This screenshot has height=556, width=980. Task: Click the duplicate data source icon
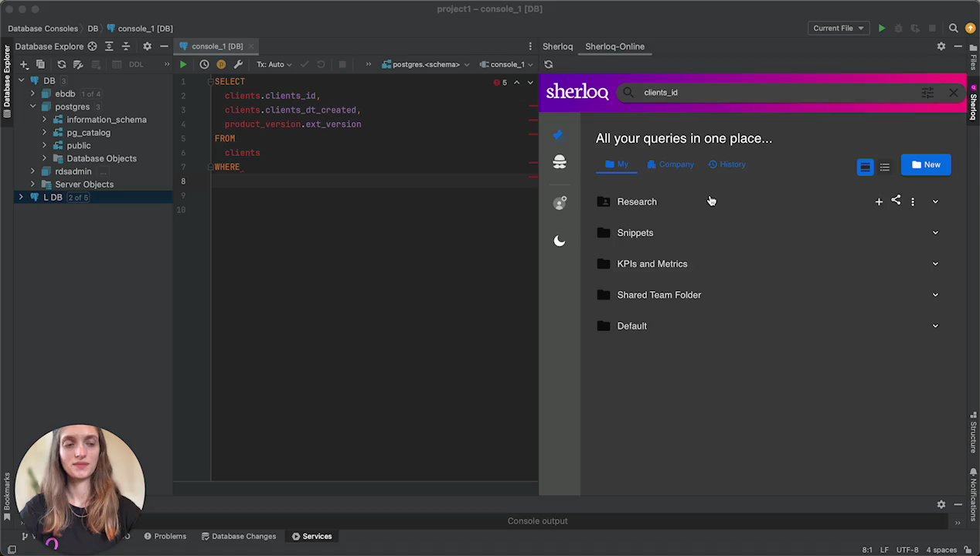pos(40,65)
